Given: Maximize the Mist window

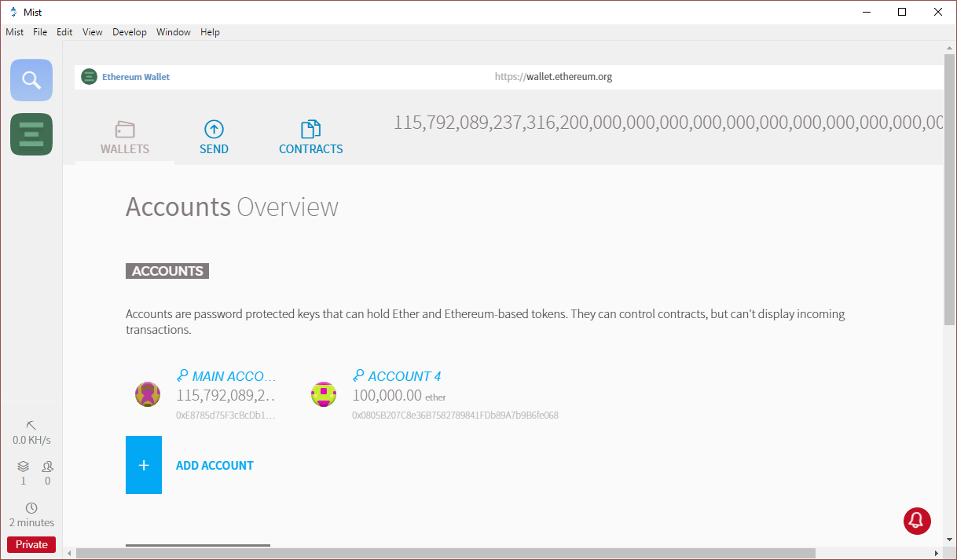Looking at the screenshot, I should pos(902,12).
